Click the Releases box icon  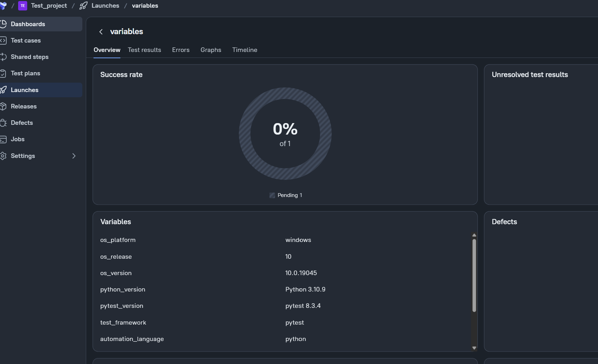[3, 106]
